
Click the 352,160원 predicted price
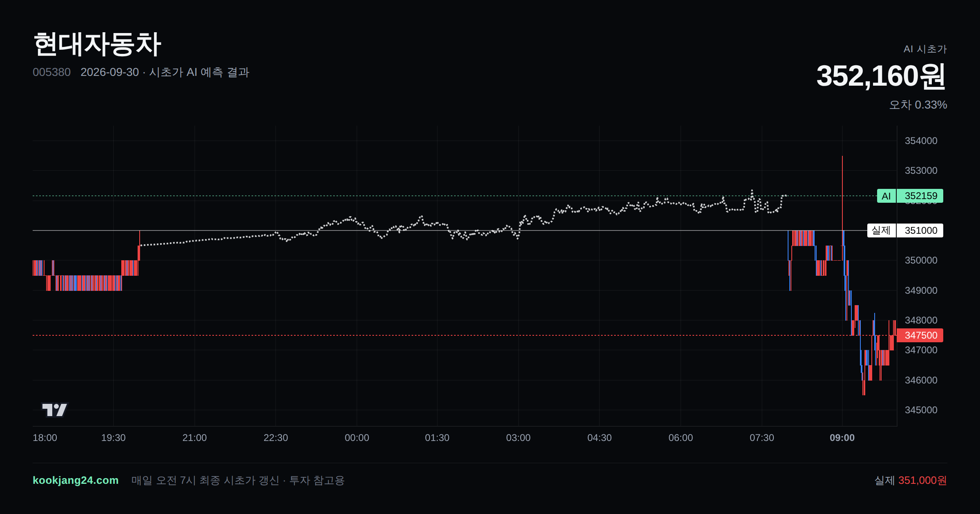tap(881, 76)
